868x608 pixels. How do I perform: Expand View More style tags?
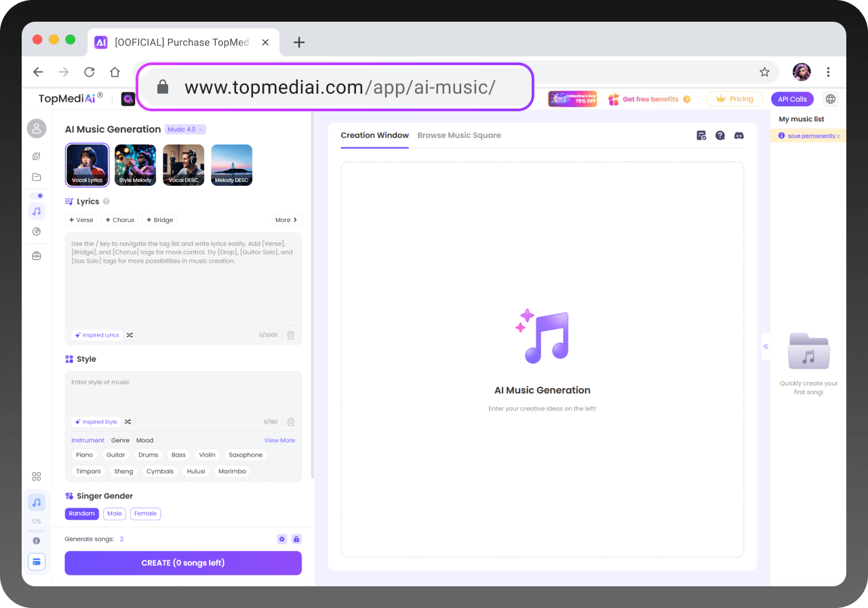(279, 440)
